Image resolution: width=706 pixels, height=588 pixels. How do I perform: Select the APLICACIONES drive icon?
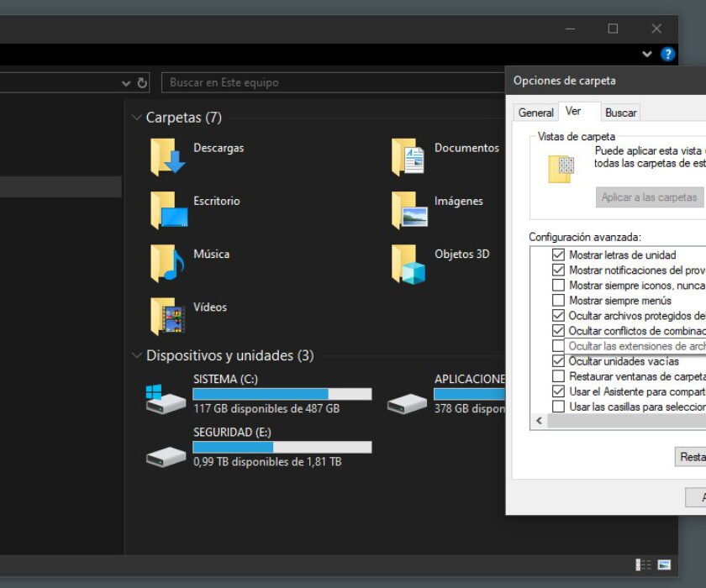coord(407,403)
